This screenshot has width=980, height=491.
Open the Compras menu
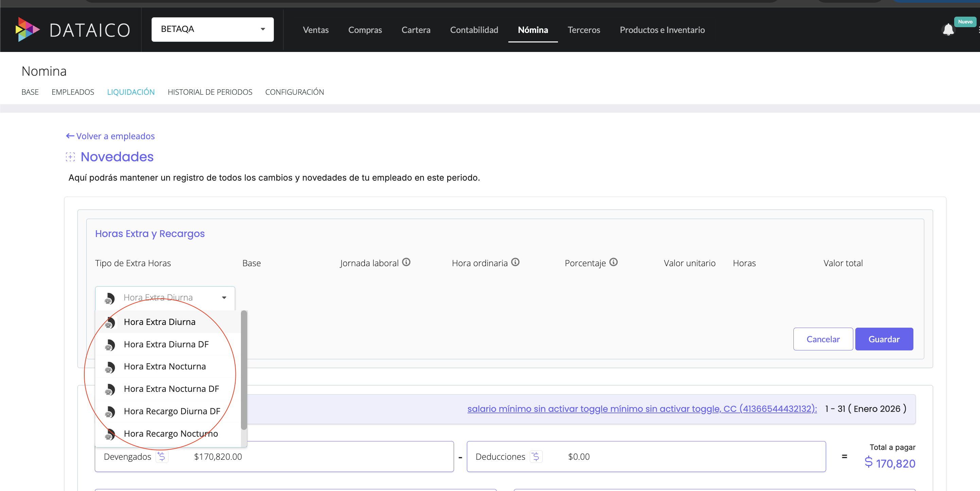pos(365,30)
